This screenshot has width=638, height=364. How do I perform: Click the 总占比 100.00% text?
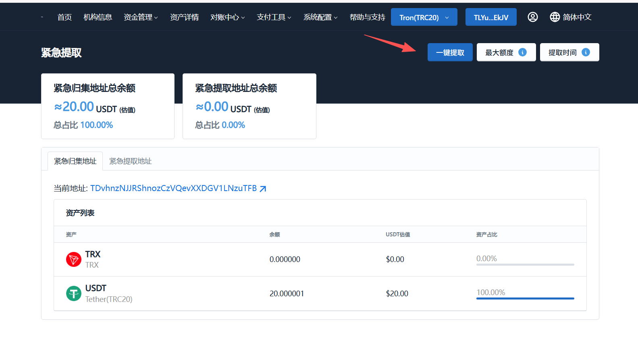coord(83,125)
